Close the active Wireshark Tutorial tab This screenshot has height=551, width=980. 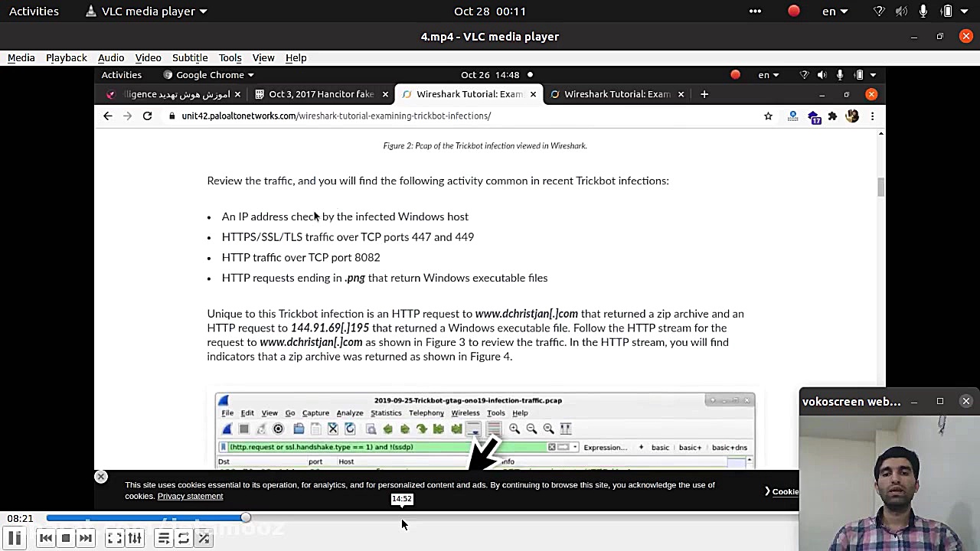533,94
